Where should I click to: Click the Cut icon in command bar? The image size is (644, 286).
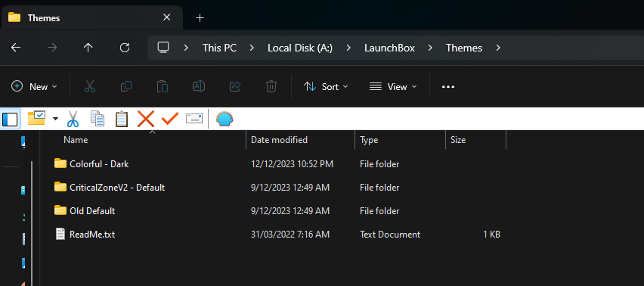90,87
